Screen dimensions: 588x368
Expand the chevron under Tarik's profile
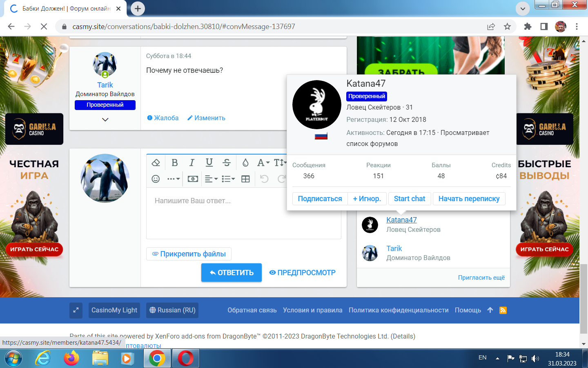105,119
